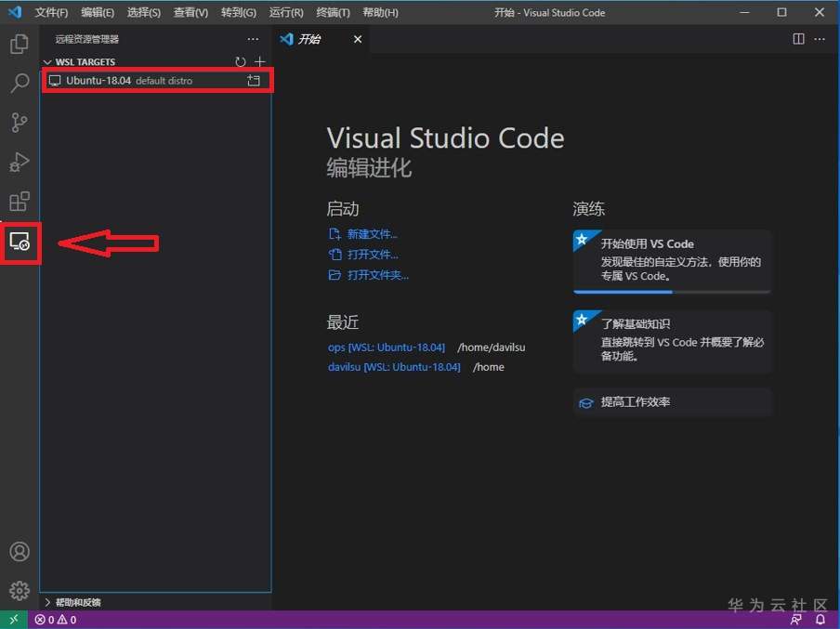Connect to Ubuntu-18.04 in new window icon

point(254,80)
